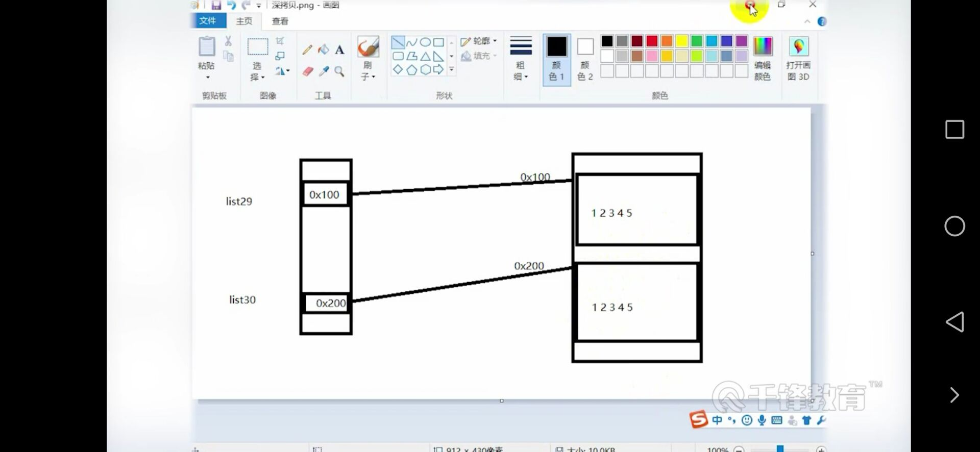
Task: Click the copy icon under cut
Action: (x=228, y=56)
